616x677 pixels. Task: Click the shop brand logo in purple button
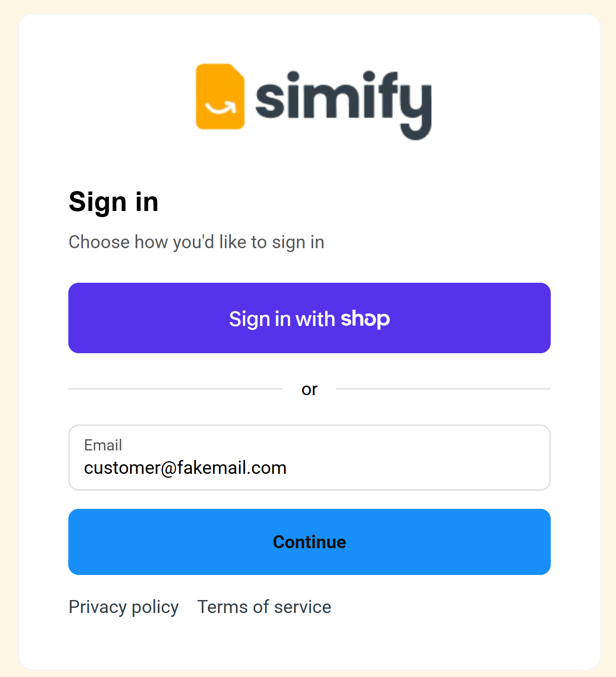tap(365, 319)
